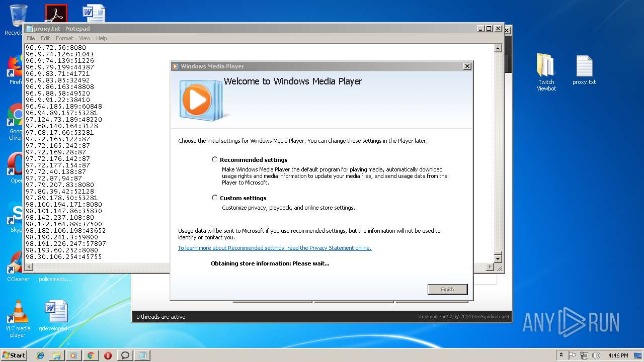Image resolution: width=644 pixels, height=362 pixels.
Task: Switch to Notepad taskbar button
Action: (142, 355)
